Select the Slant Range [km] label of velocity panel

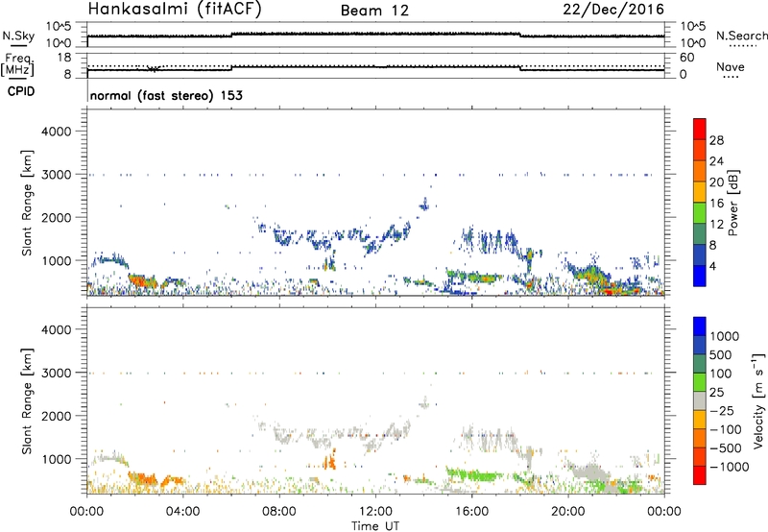pyautogui.click(x=28, y=401)
